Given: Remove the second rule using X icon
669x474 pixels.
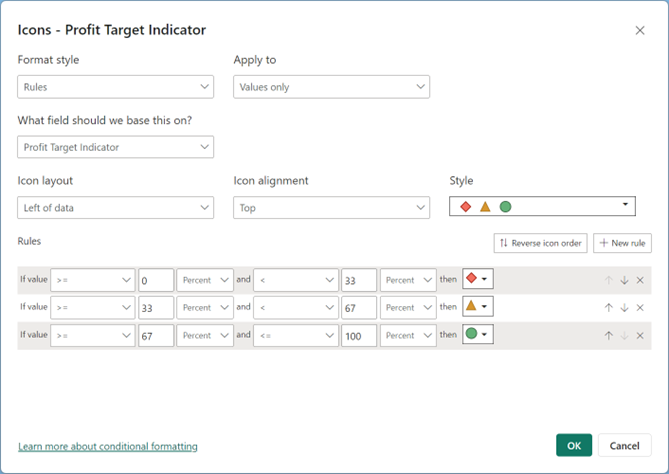Looking at the screenshot, I should (640, 308).
